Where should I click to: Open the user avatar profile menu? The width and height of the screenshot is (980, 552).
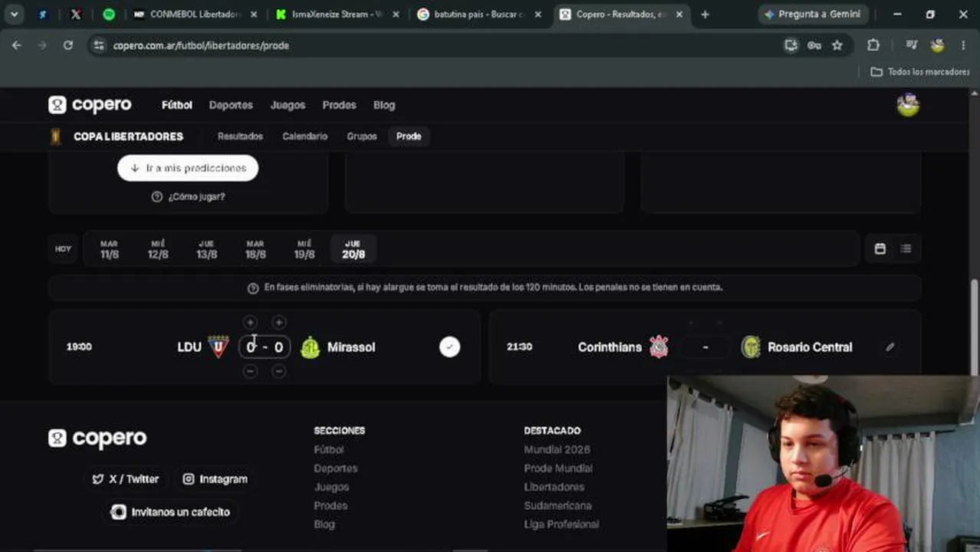[x=908, y=105]
